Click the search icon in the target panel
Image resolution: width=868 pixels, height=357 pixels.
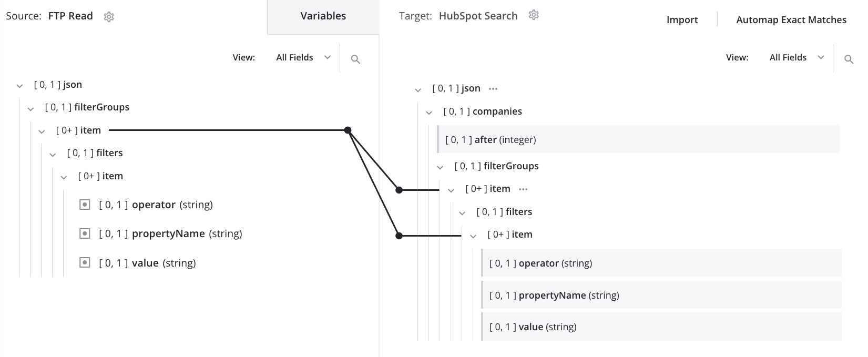(x=849, y=59)
